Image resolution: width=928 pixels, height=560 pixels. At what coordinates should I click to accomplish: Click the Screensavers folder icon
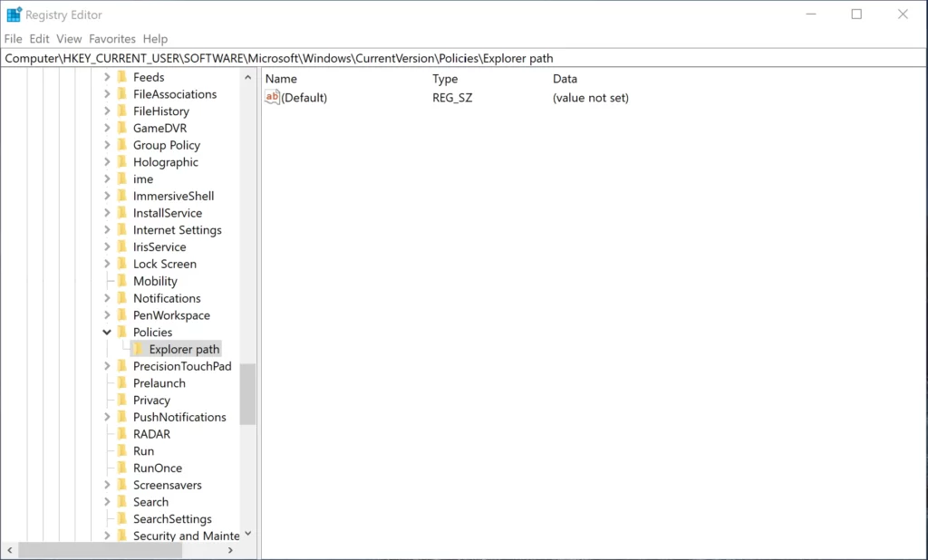[123, 485]
